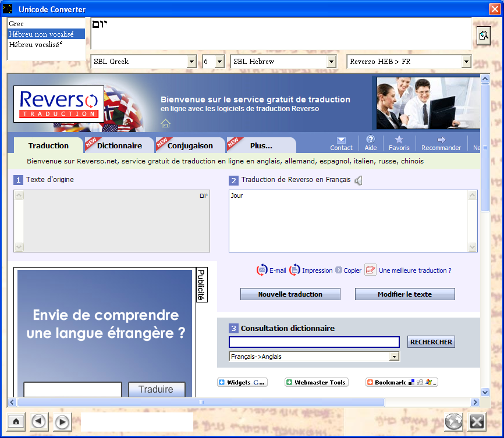
Task: Click the E-mail translation icon
Action: click(x=262, y=270)
